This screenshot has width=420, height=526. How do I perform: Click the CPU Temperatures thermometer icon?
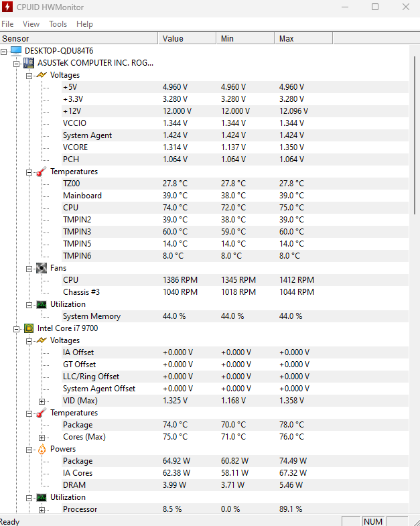pyautogui.click(x=42, y=413)
